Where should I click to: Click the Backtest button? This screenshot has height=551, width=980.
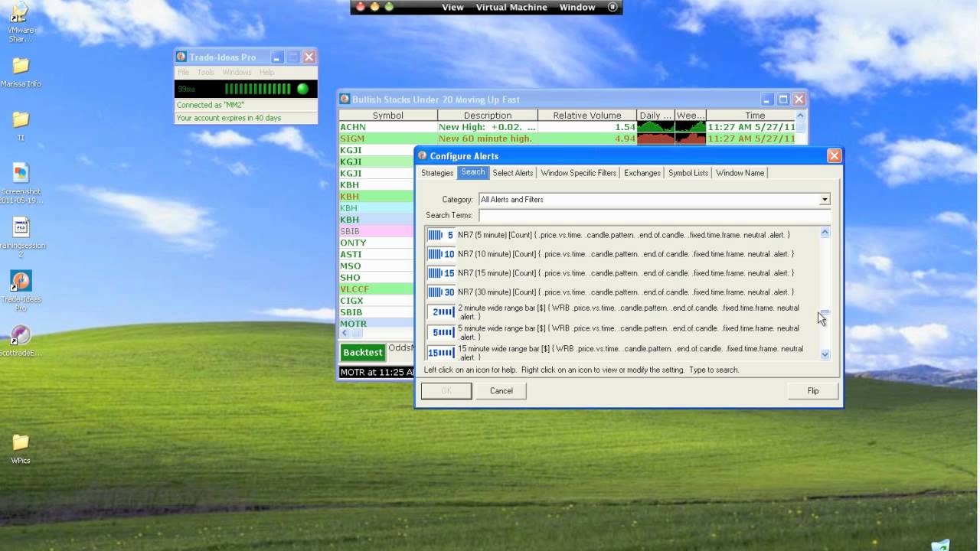[363, 352]
